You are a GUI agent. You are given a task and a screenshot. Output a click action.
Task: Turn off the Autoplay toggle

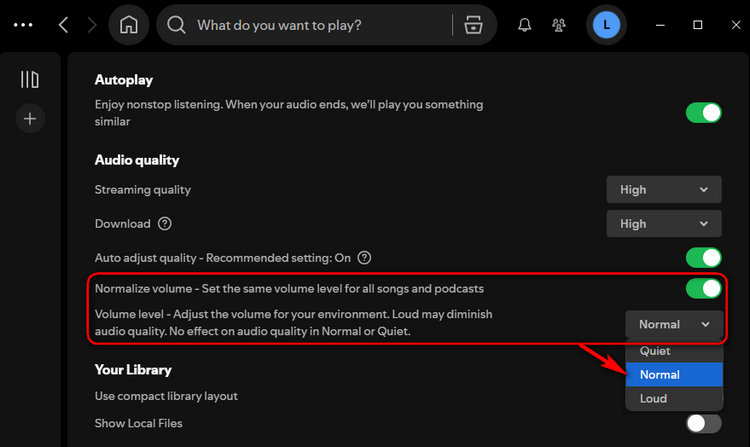tap(704, 113)
